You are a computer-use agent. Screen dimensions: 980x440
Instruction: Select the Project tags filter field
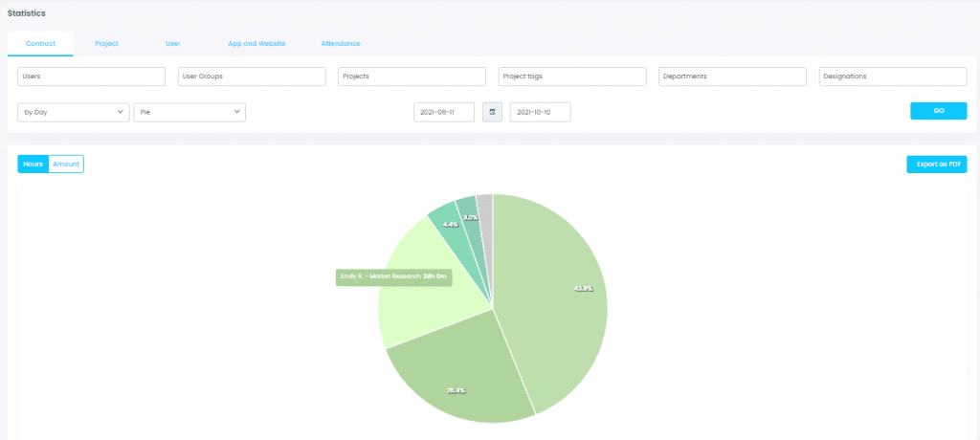coord(572,77)
